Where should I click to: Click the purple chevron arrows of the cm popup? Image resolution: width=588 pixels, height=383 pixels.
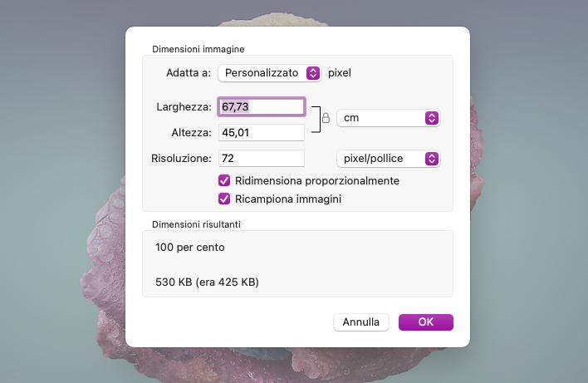coord(431,118)
